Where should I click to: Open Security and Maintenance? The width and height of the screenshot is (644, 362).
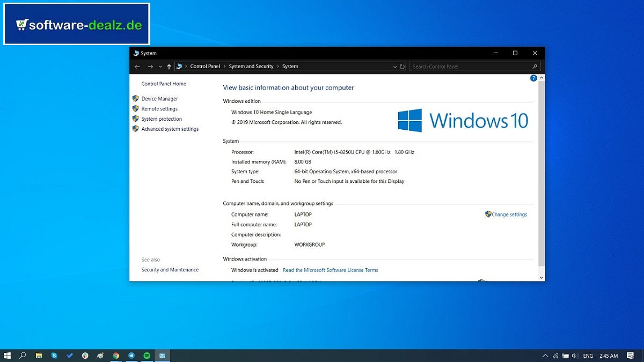[x=170, y=270]
